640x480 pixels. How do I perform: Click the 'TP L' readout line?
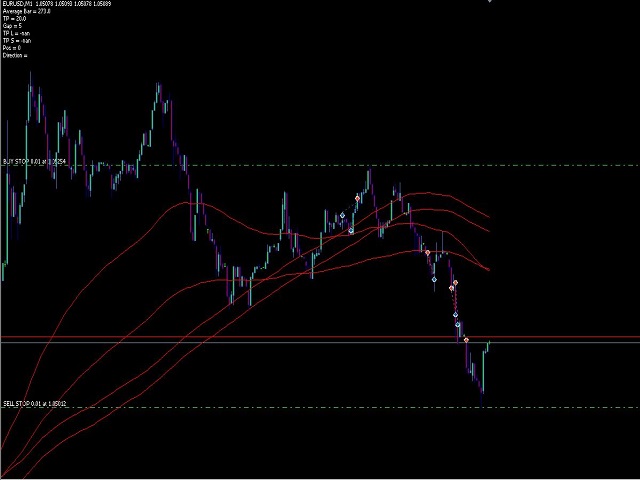(16, 33)
